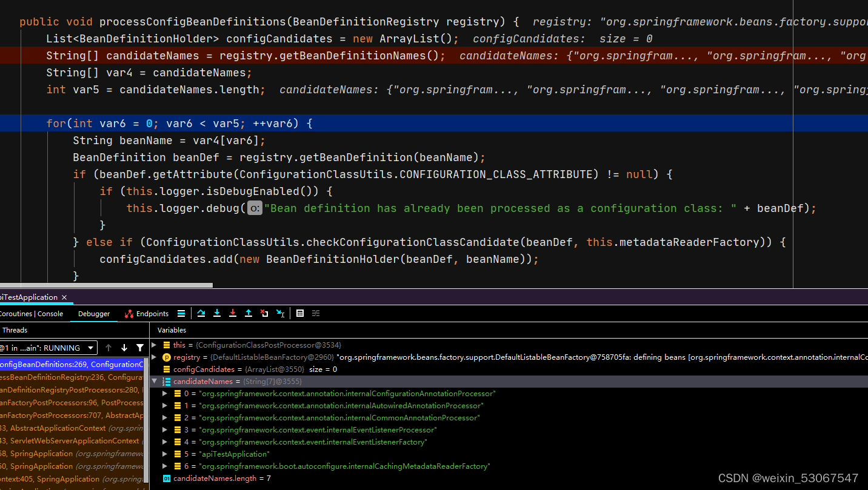This screenshot has width=868, height=490.
Task: Click the Step Over debugger icon
Action: 201,313
